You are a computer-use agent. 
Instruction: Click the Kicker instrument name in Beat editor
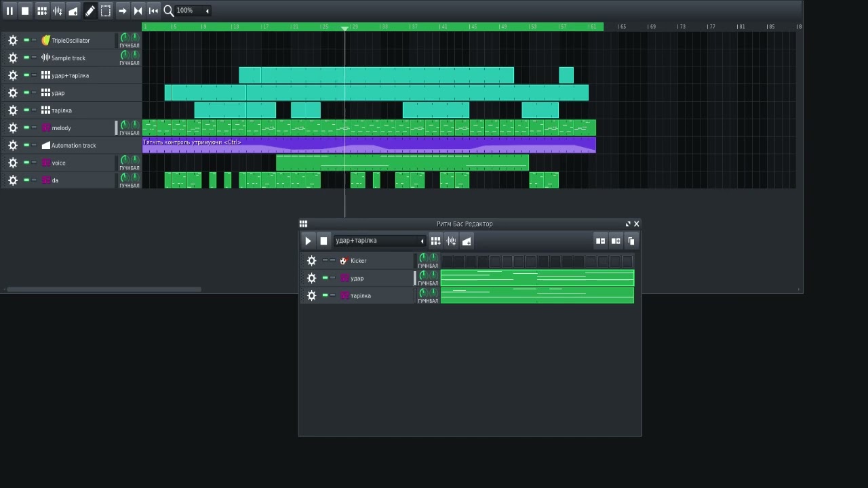pyautogui.click(x=358, y=260)
